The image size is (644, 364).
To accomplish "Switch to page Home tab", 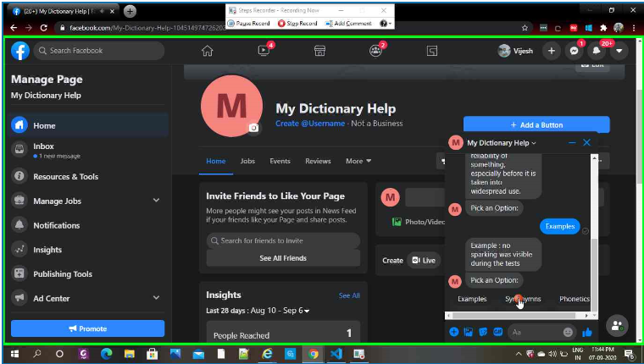I will [x=215, y=162].
